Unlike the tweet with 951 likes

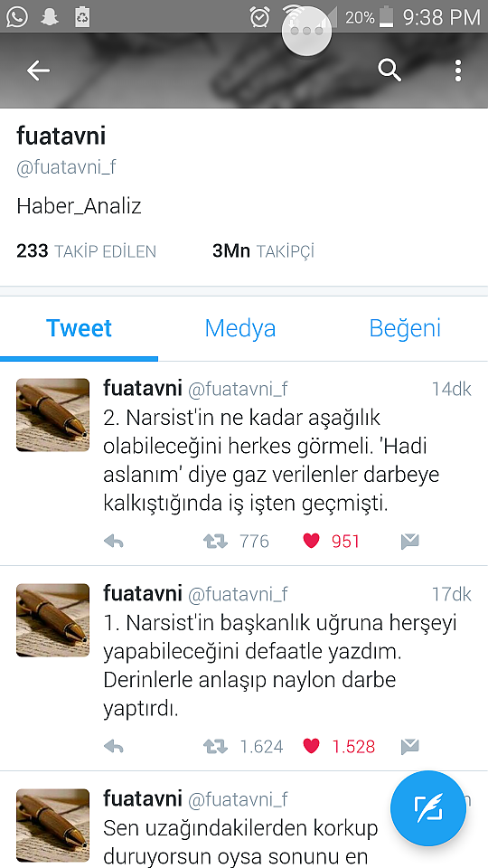tap(312, 541)
